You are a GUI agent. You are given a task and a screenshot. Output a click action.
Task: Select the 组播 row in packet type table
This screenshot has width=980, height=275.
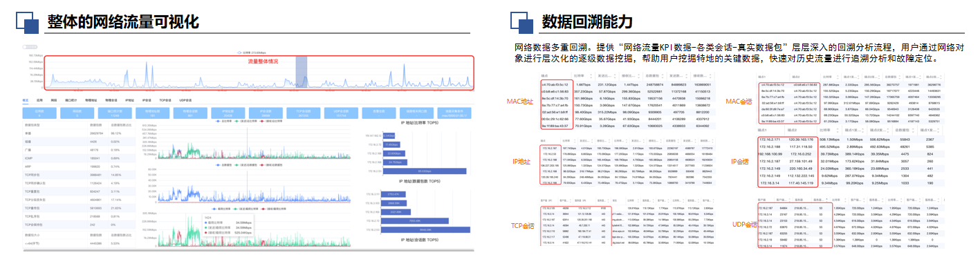coord(80,142)
